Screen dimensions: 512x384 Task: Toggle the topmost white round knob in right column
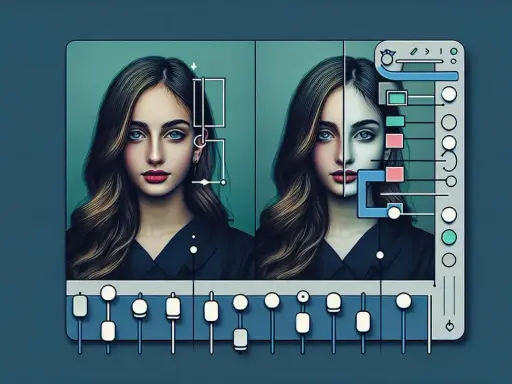pos(449,94)
